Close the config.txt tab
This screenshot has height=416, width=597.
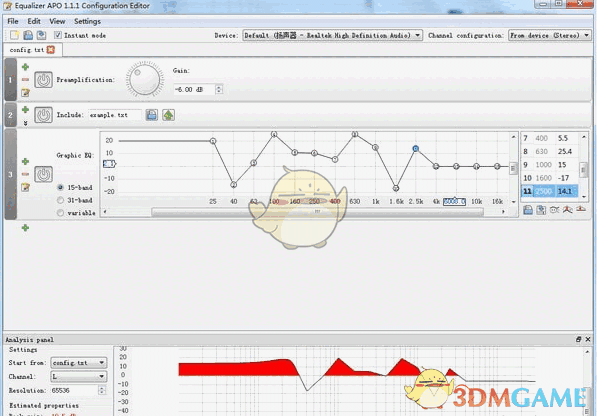(51, 50)
